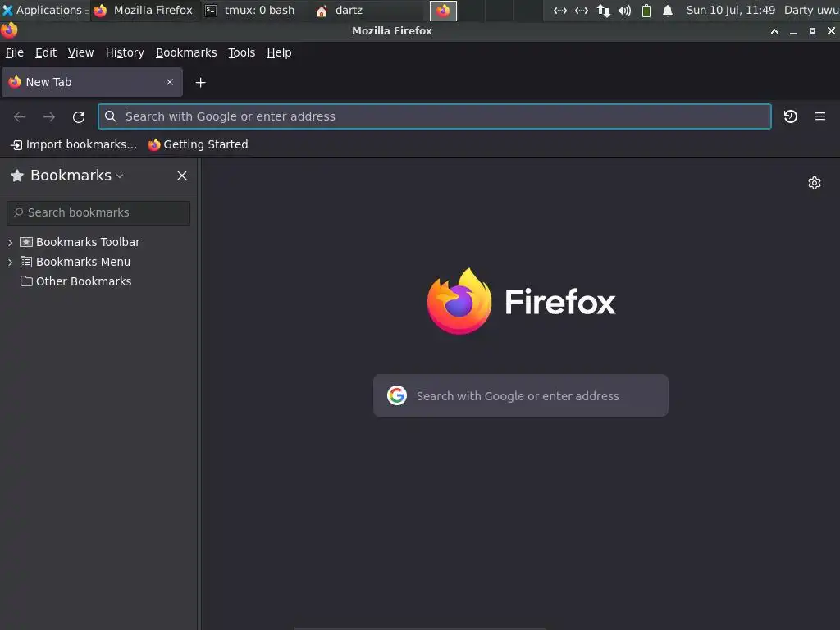Click the clock showing Sun 10 Jul, 11:49
The image size is (840, 630).
731,10
